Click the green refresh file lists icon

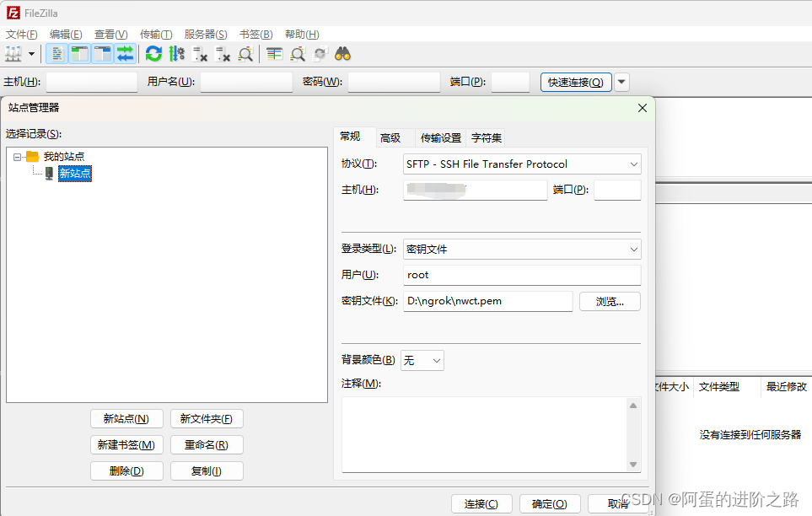pos(153,54)
